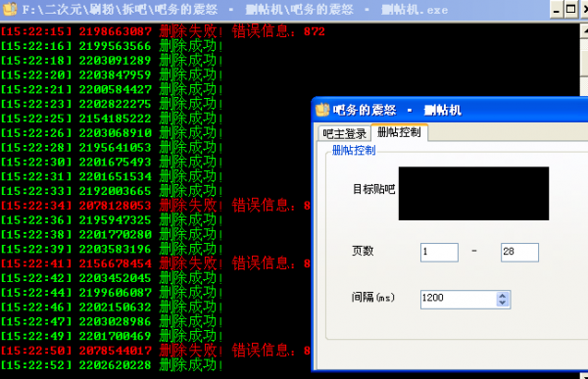Select the success log line 2199563566

[112, 46]
